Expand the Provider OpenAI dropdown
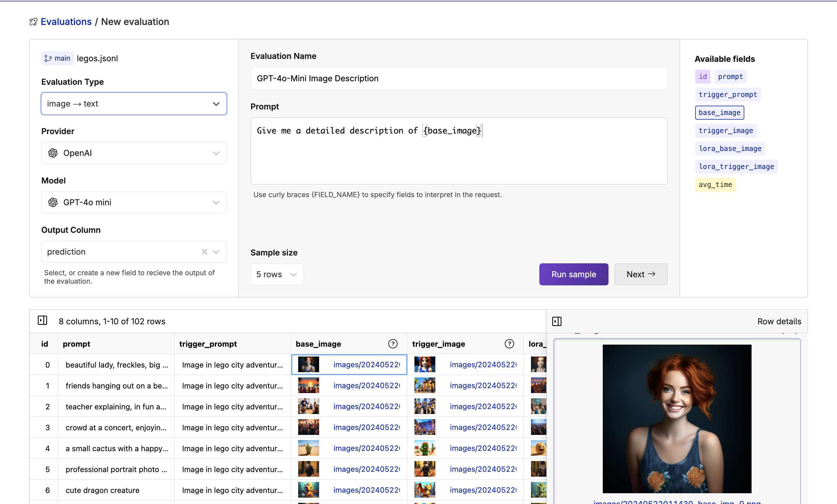837x504 pixels. coord(216,153)
